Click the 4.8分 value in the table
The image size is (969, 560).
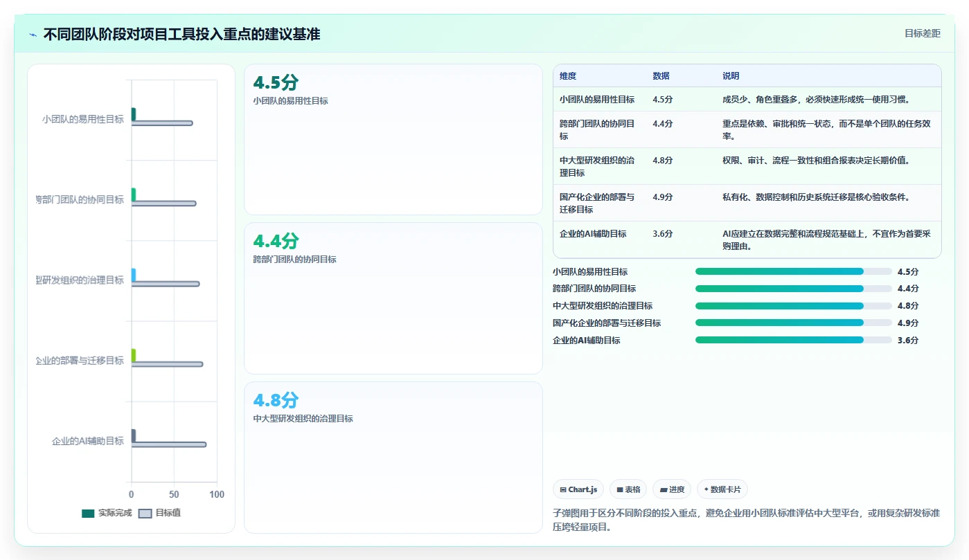663,161
